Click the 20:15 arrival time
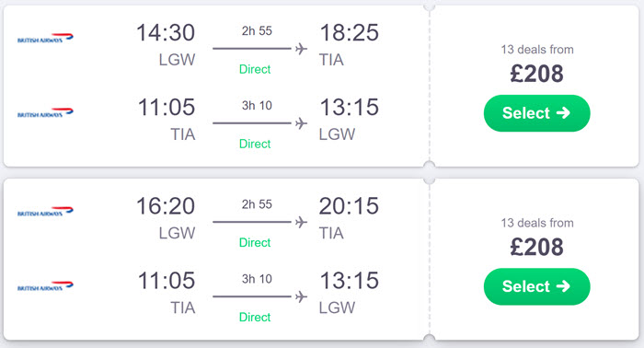This screenshot has width=644, height=348. tap(349, 206)
